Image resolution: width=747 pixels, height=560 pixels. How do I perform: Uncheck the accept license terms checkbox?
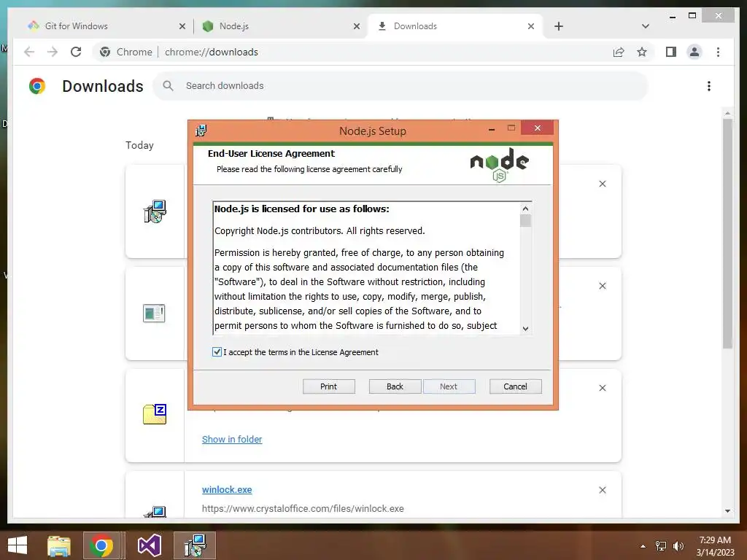pyautogui.click(x=217, y=352)
